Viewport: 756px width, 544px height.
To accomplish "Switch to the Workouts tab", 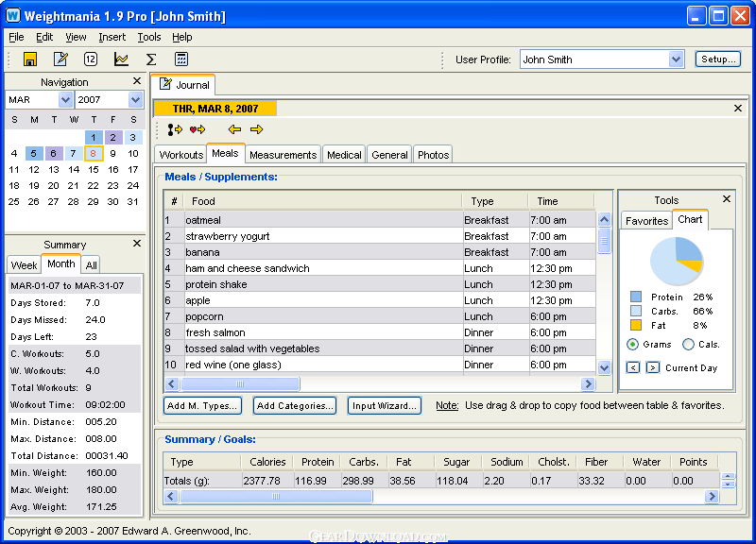I will tap(181, 155).
